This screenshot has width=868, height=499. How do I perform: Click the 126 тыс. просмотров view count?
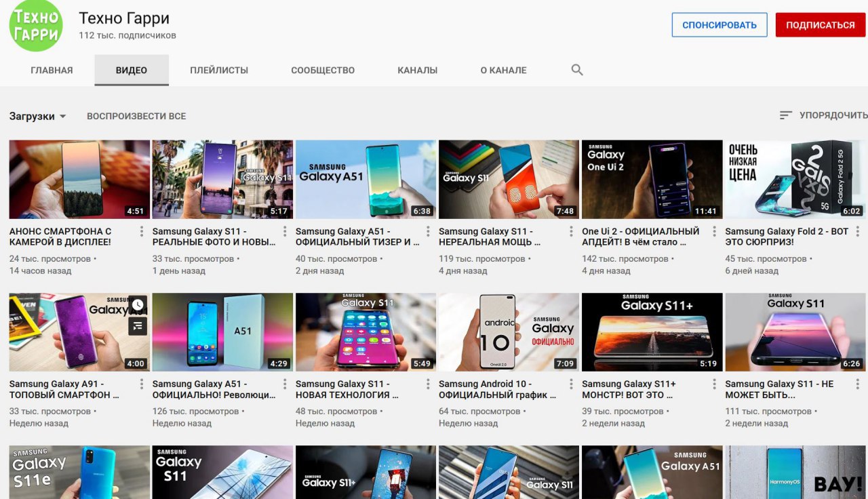click(196, 412)
